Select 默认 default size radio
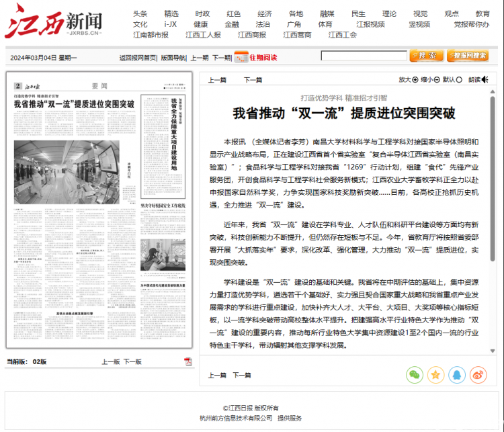This screenshot has height=432, width=504. pyautogui.click(x=459, y=80)
